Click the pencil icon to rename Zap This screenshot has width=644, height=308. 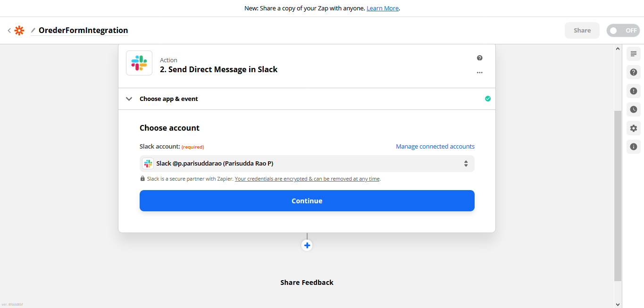(x=33, y=31)
